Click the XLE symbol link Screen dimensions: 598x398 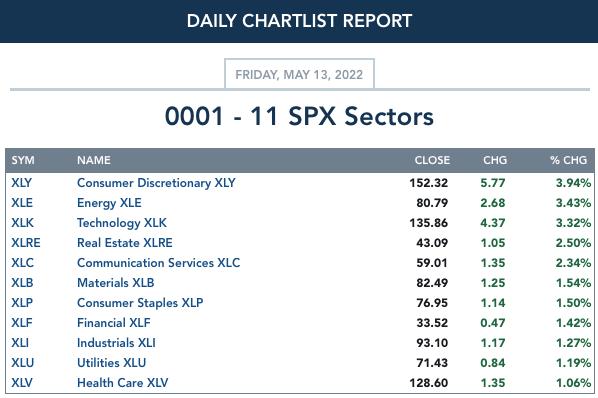click(x=22, y=203)
